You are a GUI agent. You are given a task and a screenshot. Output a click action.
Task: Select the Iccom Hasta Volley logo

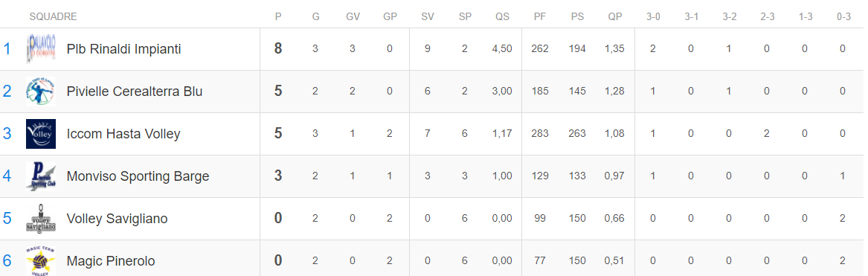click(41, 134)
